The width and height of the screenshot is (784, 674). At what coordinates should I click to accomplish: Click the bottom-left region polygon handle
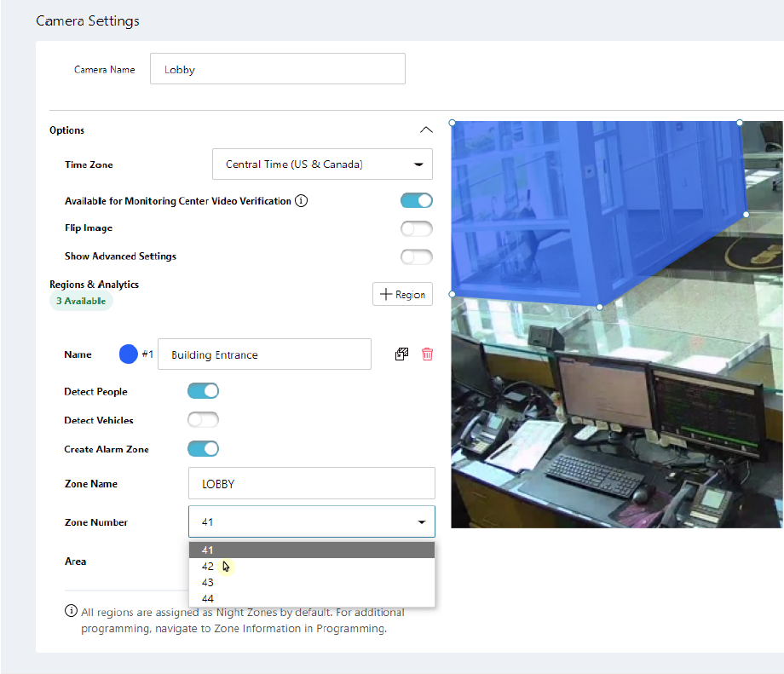[453, 294]
